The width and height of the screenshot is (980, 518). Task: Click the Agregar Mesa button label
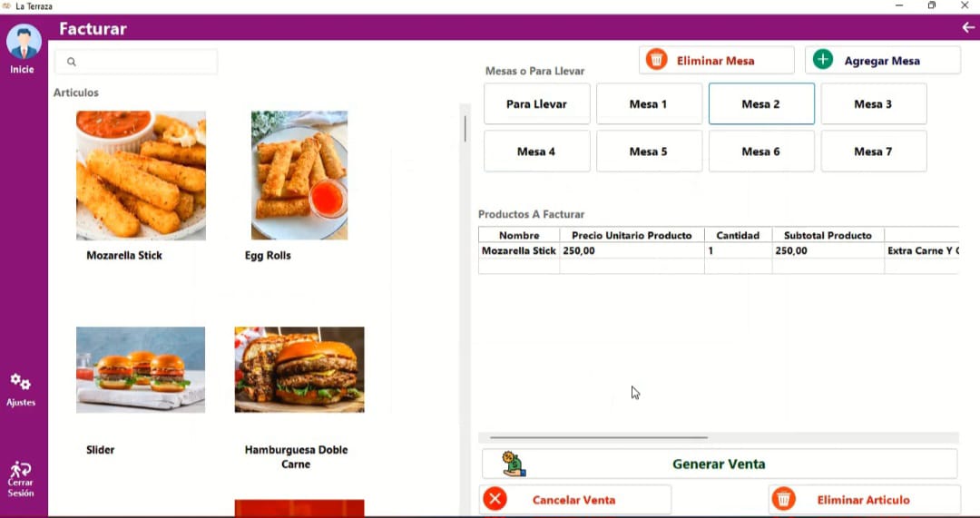pos(882,61)
